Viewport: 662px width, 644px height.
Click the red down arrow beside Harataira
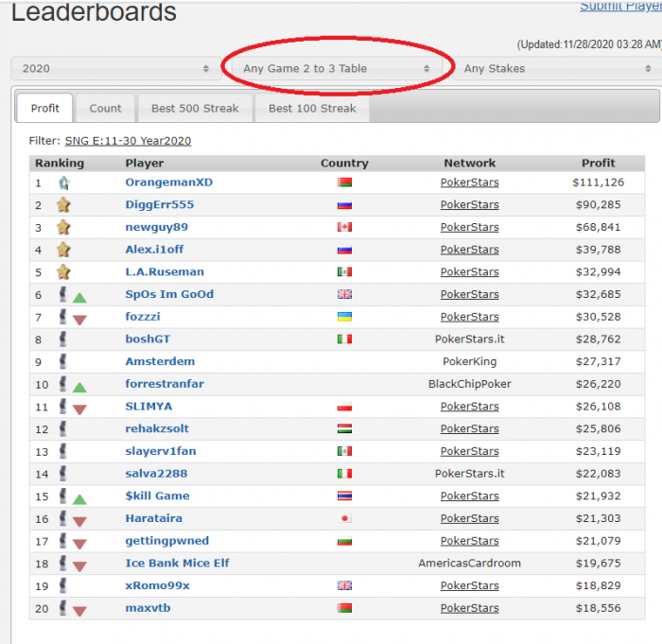pyautogui.click(x=79, y=522)
